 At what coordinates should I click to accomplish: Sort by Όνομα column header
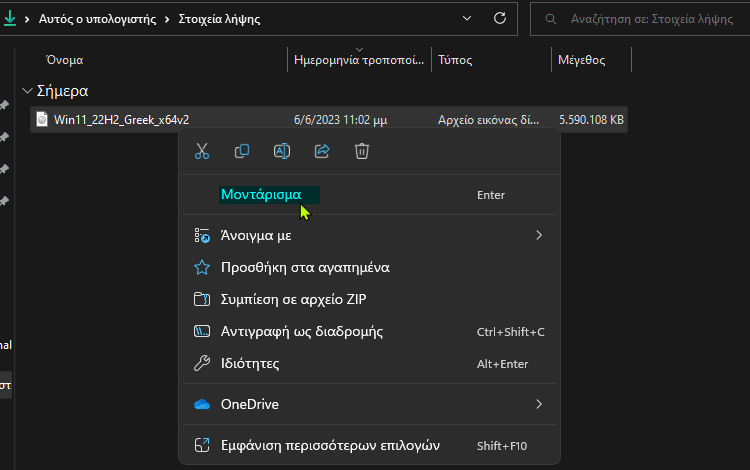(x=65, y=60)
